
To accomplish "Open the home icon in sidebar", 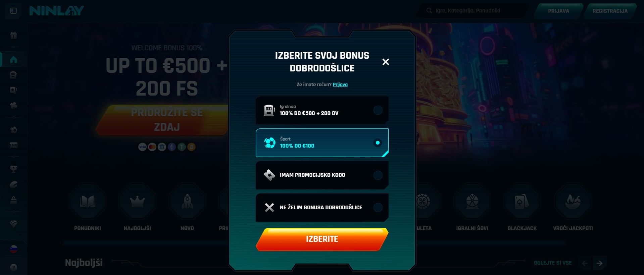I will coord(13,60).
